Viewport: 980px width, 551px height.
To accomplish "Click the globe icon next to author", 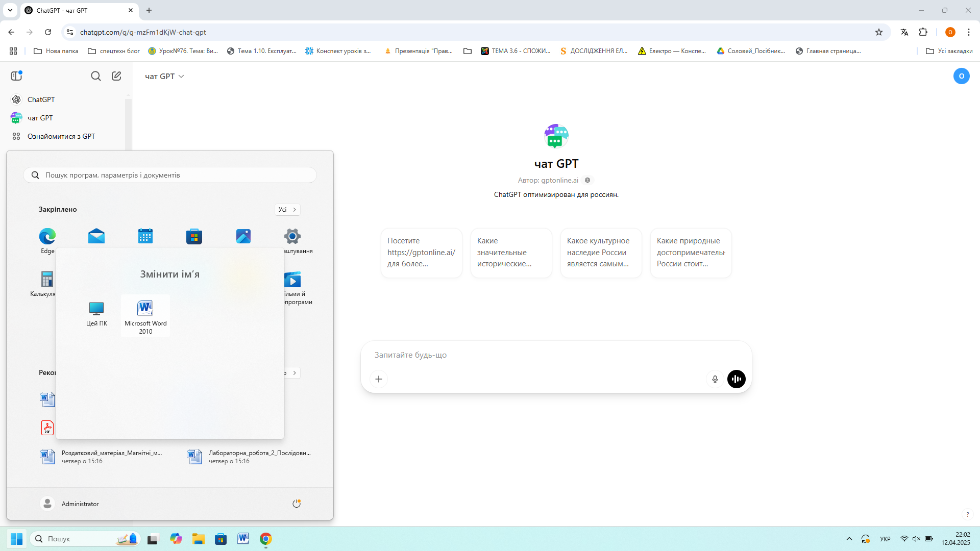I will click(587, 180).
